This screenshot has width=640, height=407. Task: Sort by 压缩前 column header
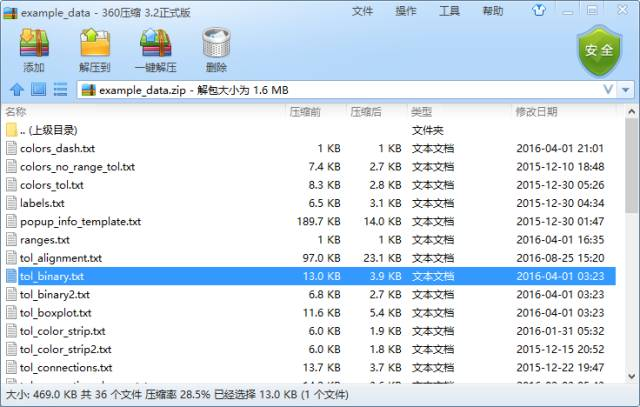click(305, 111)
